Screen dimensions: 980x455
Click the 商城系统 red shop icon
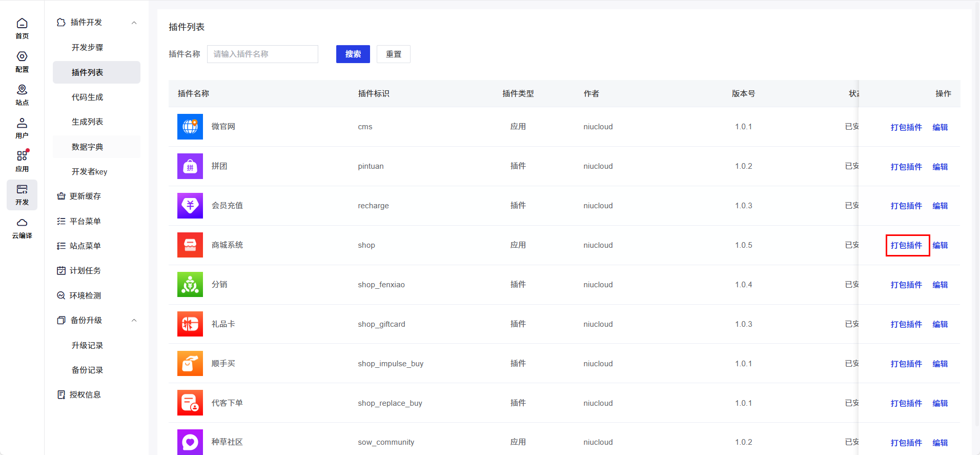[x=190, y=245]
